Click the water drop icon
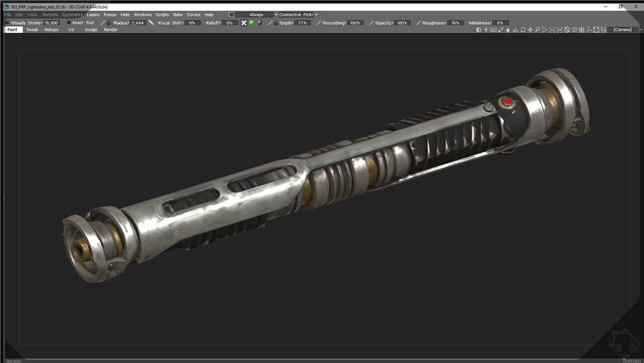 click(508, 30)
